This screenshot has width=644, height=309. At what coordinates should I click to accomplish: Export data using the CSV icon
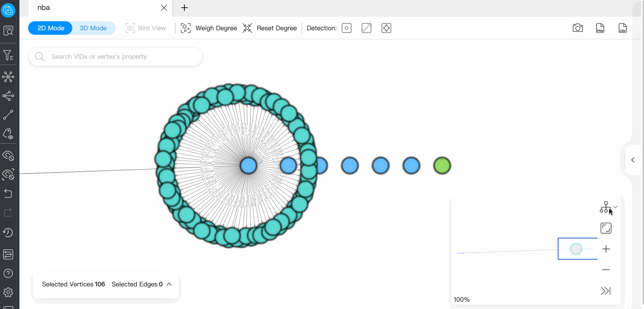(x=623, y=28)
